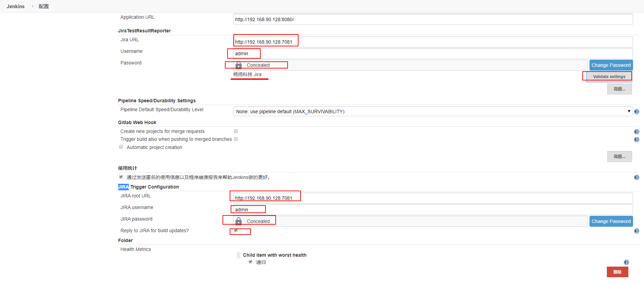Click Validate settings button
Image resolution: width=644 pixels, height=284 pixels.
click(609, 77)
